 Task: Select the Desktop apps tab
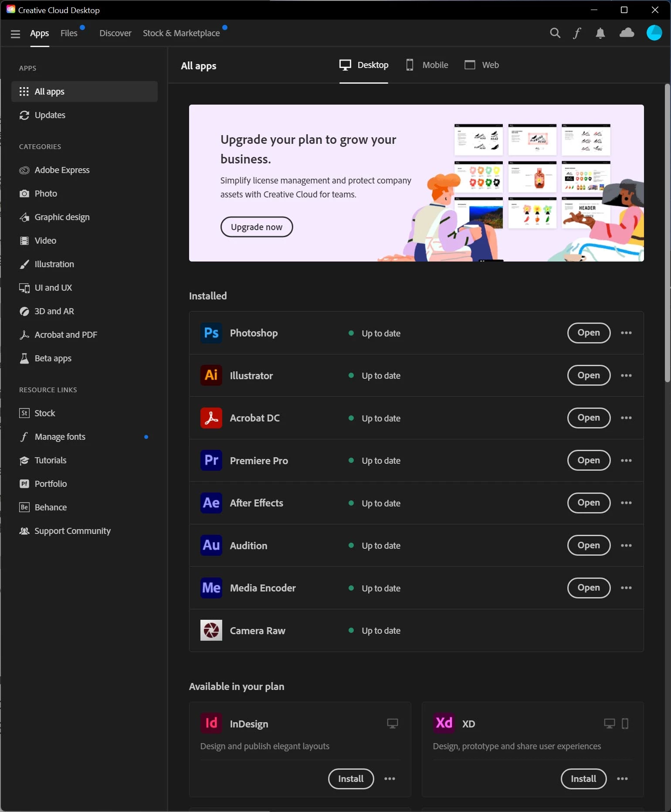tap(364, 65)
